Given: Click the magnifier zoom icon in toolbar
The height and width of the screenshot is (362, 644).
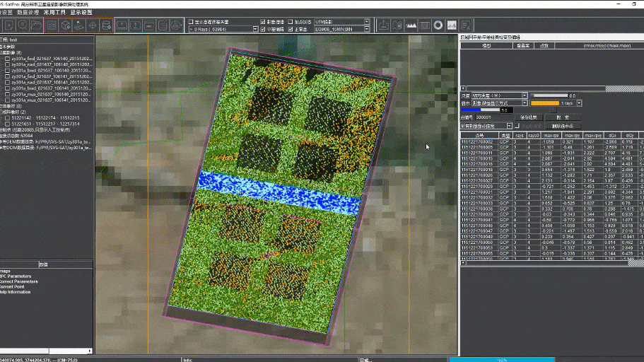Looking at the screenshot, I should tap(23, 25).
